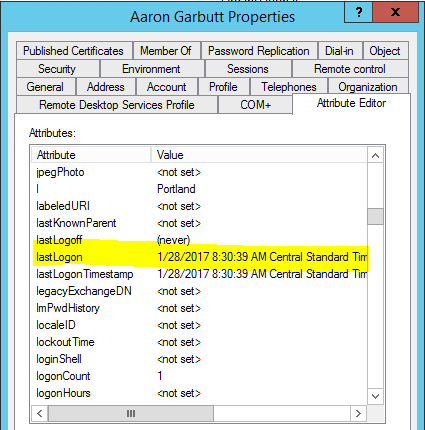Click the vertical scrollbar thumb
The height and width of the screenshot is (430, 425).
point(375,217)
